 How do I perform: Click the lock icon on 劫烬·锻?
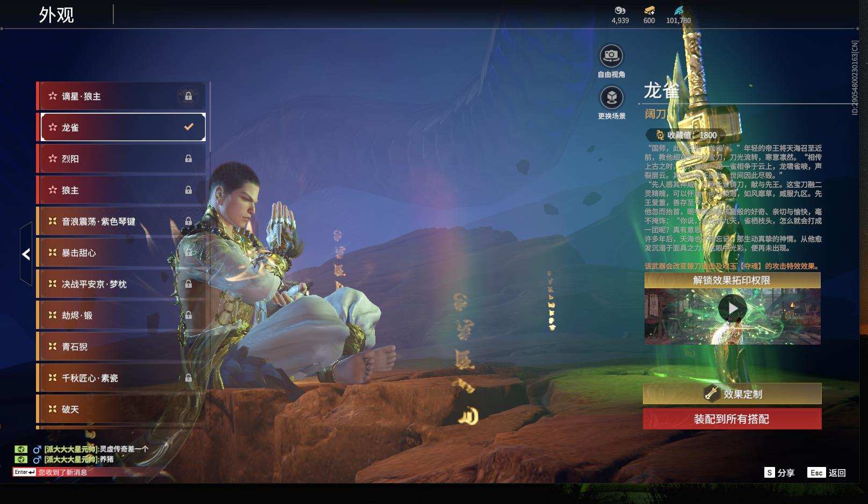point(189,315)
